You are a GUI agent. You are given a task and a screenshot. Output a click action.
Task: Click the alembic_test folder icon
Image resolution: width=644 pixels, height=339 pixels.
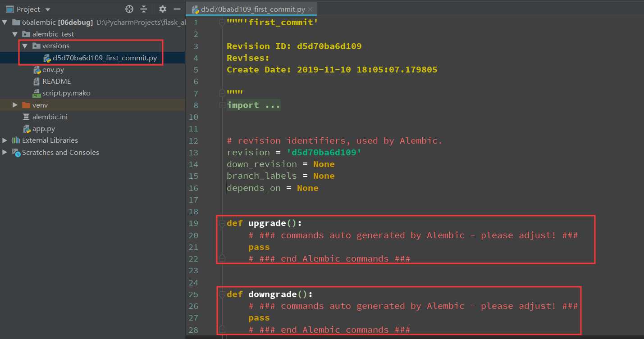tap(27, 34)
